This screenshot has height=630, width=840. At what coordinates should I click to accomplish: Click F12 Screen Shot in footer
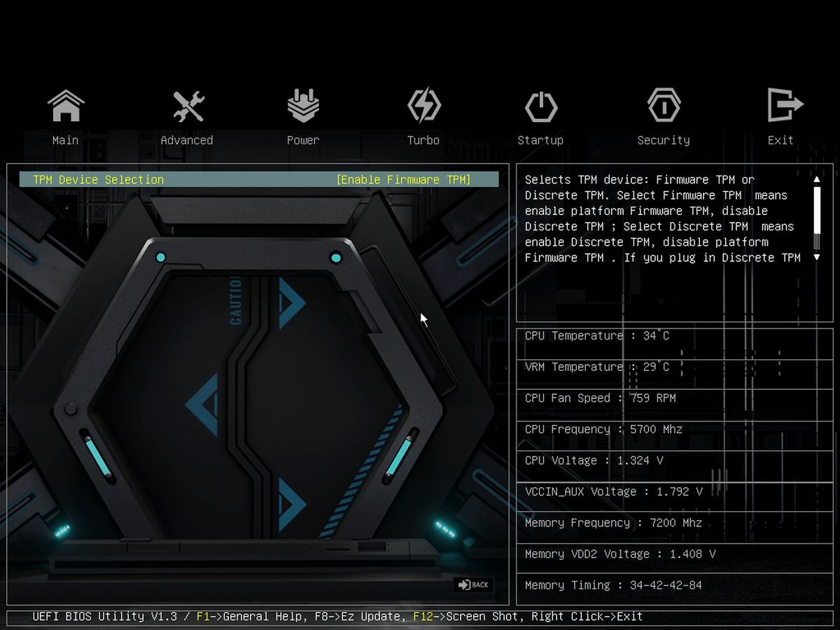pyautogui.click(x=467, y=617)
